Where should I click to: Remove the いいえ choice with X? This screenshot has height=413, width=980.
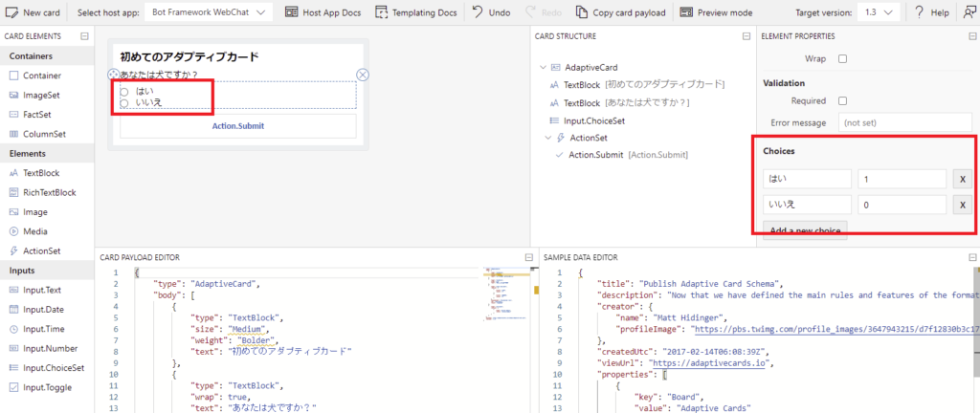click(x=962, y=204)
